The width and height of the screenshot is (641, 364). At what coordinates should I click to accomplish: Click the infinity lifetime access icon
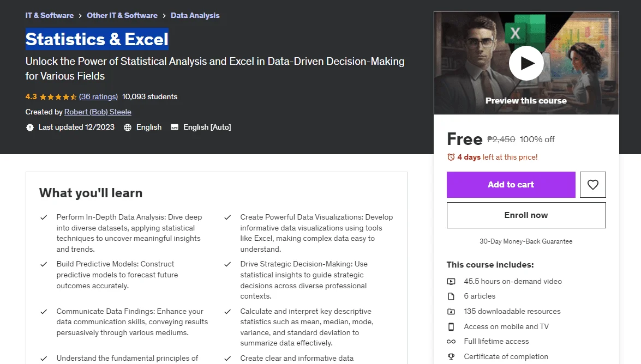[451, 342]
